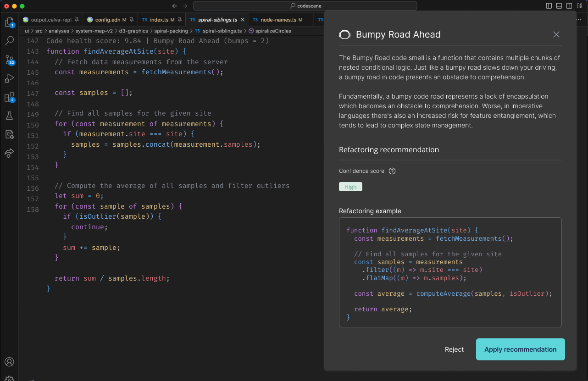Open the Explorer view in activity bar
This screenshot has width=588, height=381.
click(x=9, y=22)
